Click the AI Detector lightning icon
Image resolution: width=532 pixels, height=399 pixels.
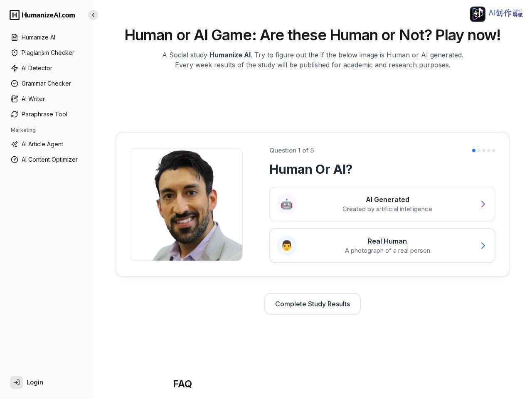(15, 68)
